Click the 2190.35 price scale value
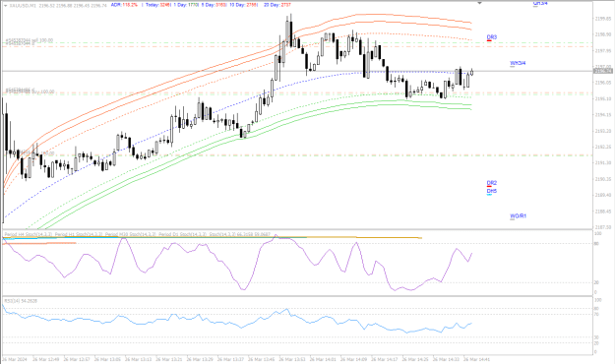The width and height of the screenshot is (615, 364). (603, 179)
